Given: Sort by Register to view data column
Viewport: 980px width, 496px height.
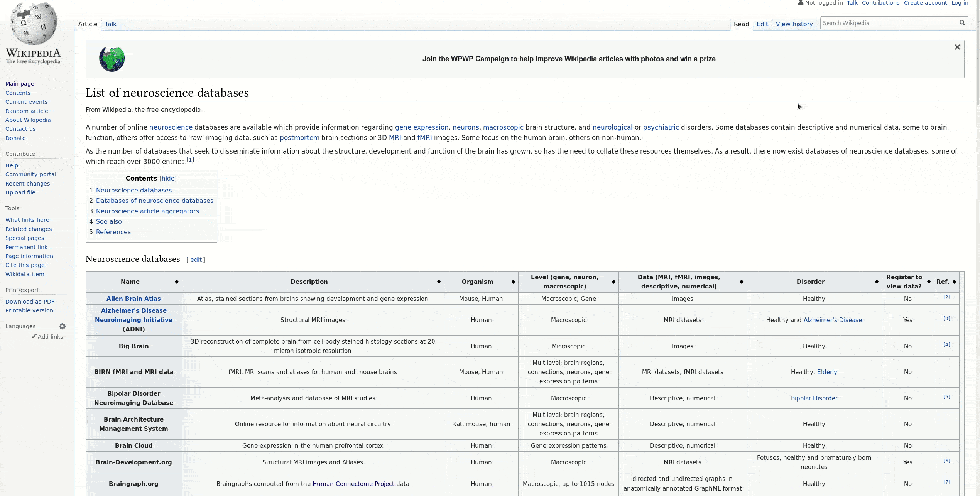Looking at the screenshot, I should 929,282.
